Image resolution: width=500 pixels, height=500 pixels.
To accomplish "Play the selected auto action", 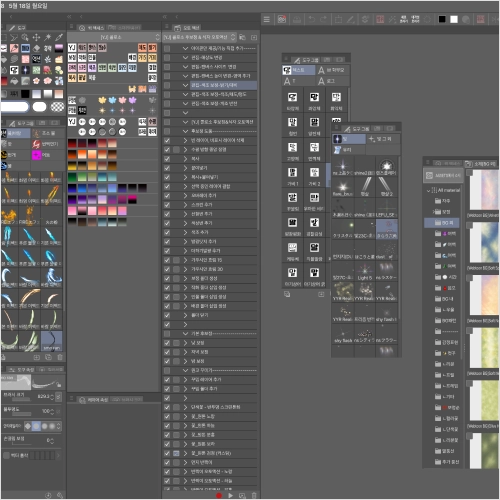I will tap(230, 495).
